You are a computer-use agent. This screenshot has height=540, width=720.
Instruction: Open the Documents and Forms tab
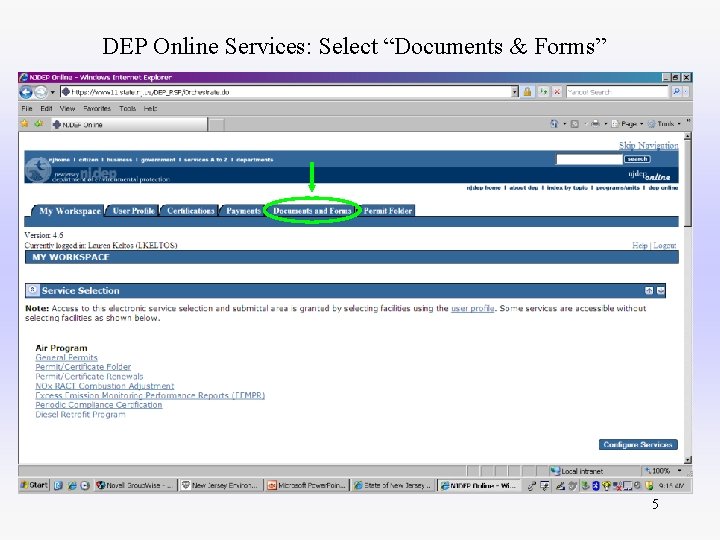point(312,211)
